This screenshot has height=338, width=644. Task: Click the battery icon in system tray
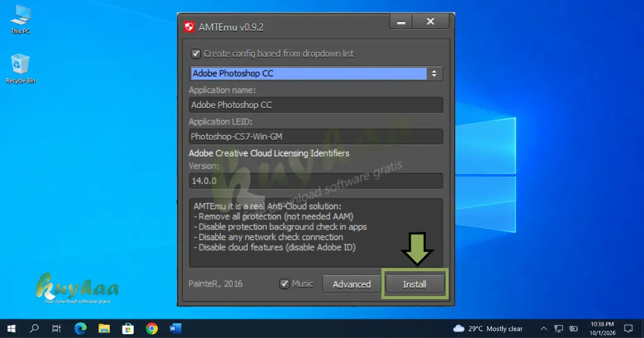click(574, 329)
